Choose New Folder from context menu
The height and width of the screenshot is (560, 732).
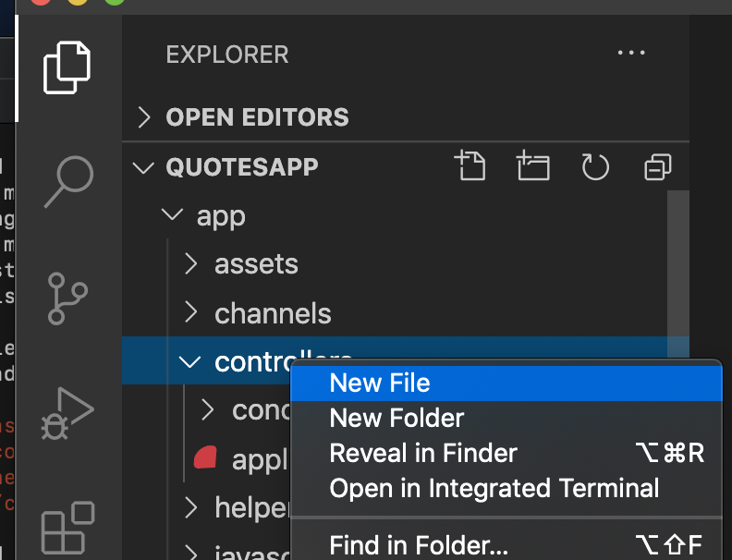[506, 418]
